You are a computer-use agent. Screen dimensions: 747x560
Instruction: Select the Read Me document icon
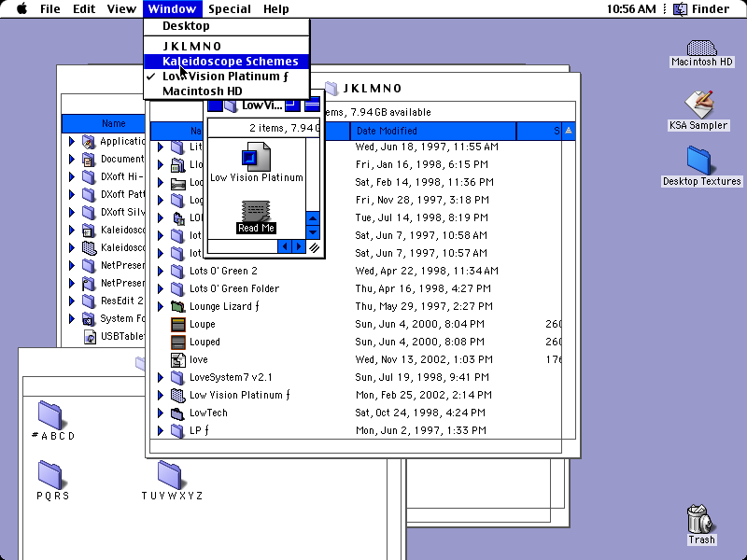[x=256, y=211]
